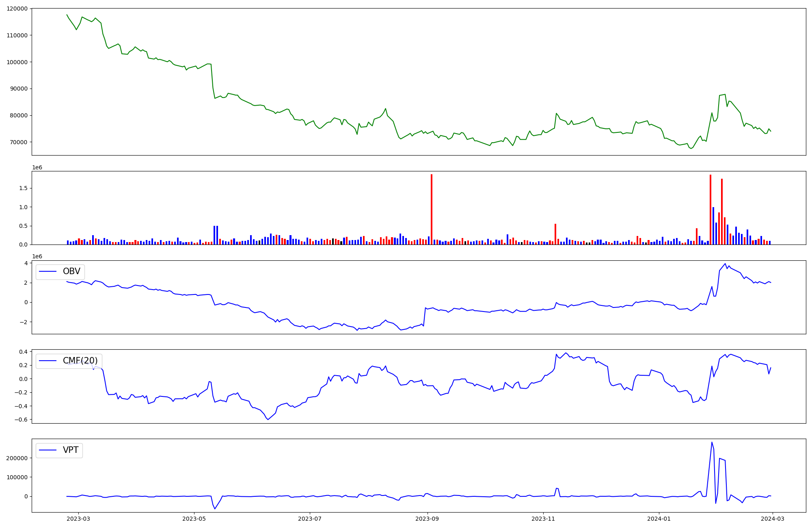Screen dimensions: 812x528
Task: Click the VPT legend label
Action: coord(71,450)
